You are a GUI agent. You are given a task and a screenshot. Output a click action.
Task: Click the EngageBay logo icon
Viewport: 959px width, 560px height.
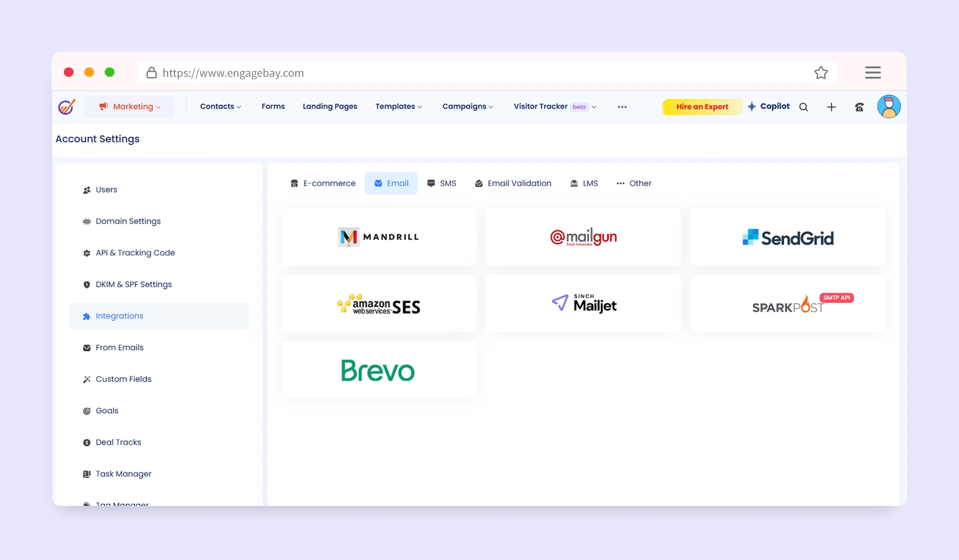(x=66, y=107)
